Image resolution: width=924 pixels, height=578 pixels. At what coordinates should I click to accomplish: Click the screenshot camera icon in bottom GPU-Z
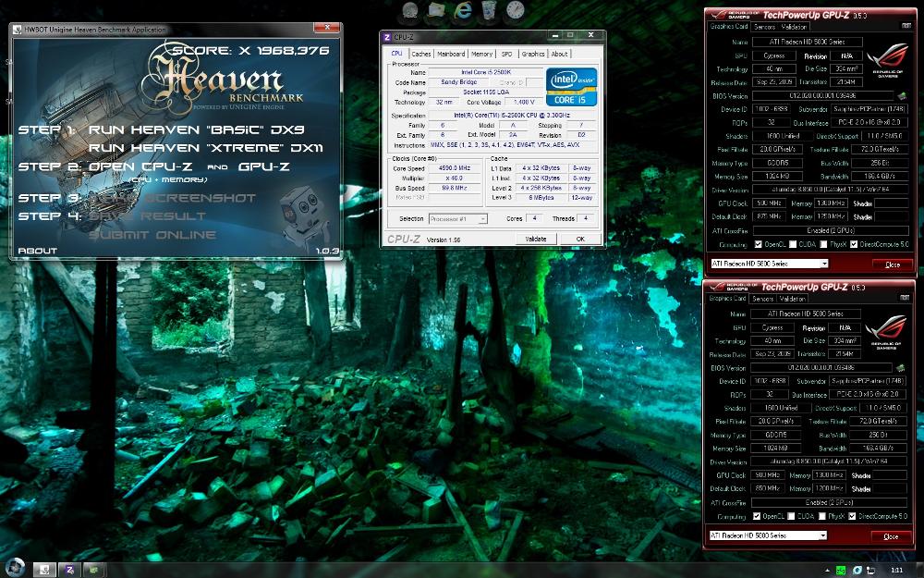(904, 298)
